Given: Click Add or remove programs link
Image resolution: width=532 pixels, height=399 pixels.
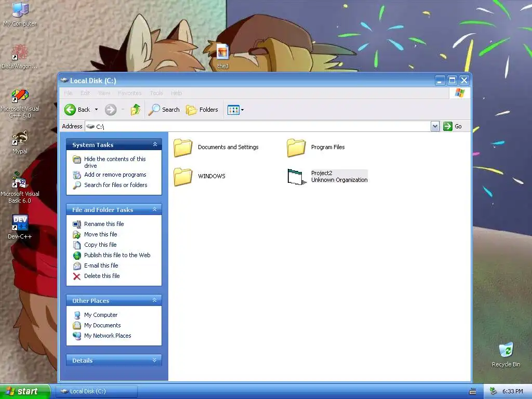Looking at the screenshot, I should tap(115, 175).
